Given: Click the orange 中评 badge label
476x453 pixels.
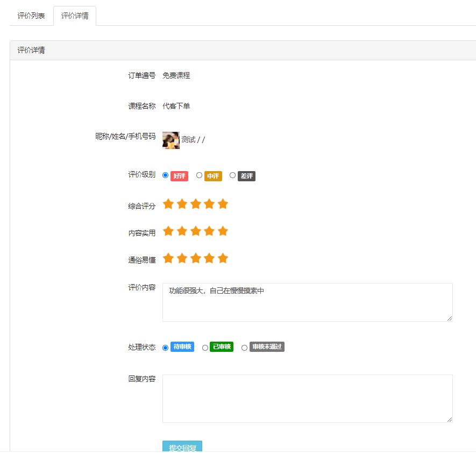Looking at the screenshot, I should click(213, 176).
